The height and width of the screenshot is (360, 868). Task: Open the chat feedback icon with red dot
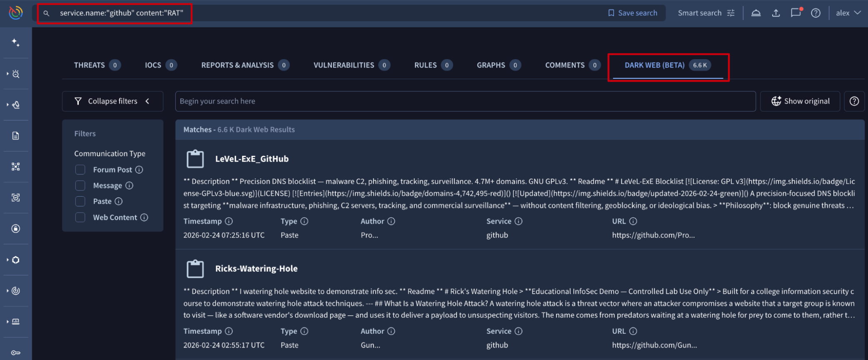click(796, 12)
